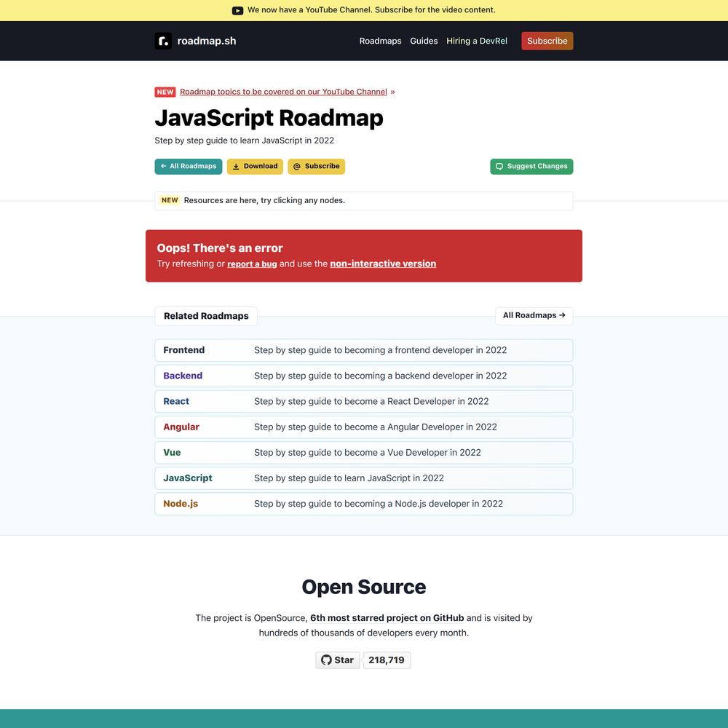Click the Node.js developer in 2022 description
The image size is (728, 728).
(379, 504)
